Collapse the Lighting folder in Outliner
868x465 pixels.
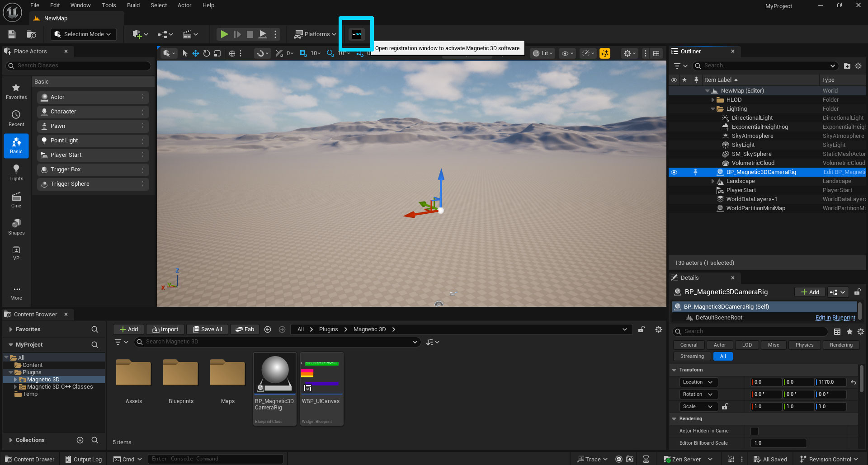tap(713, 109)
